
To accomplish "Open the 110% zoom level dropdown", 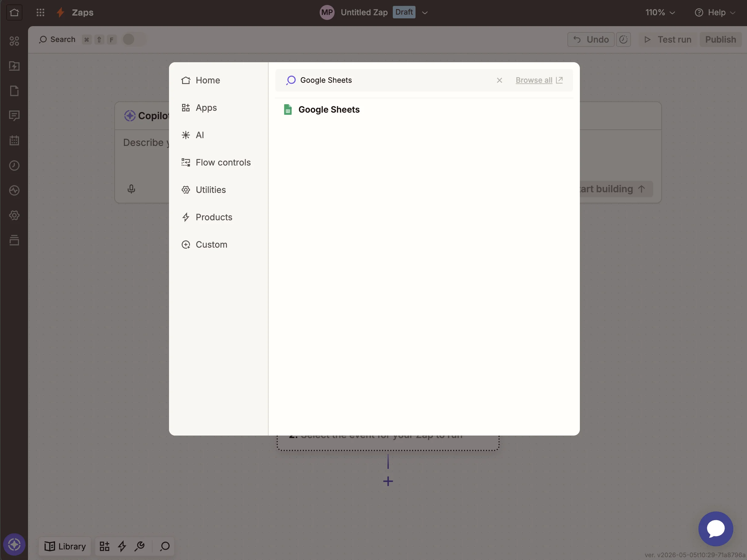I will 660,12.
